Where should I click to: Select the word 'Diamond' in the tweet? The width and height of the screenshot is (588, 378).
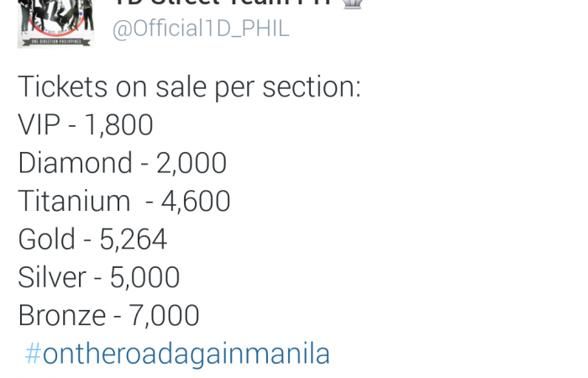(75, 163)
